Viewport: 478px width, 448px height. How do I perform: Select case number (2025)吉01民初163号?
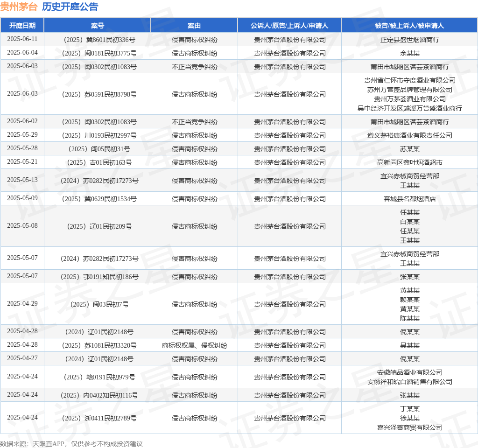[99, 162]
